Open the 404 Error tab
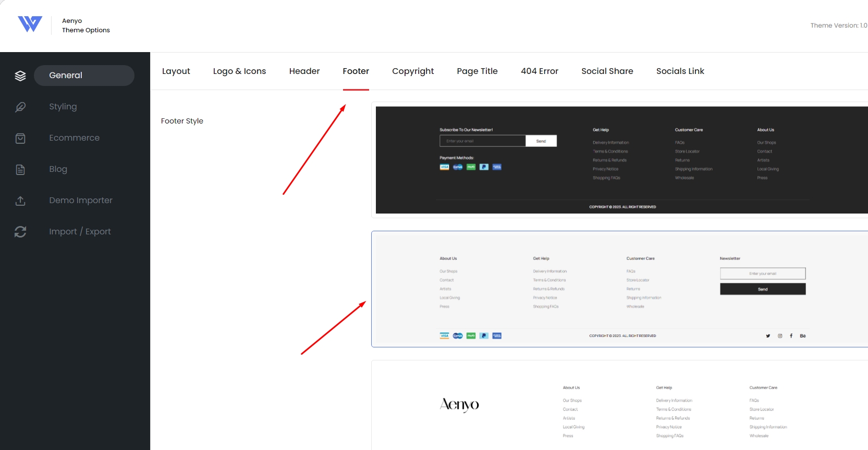The height and width of the screenshot is (450, 868). click(x=540, y=71)
